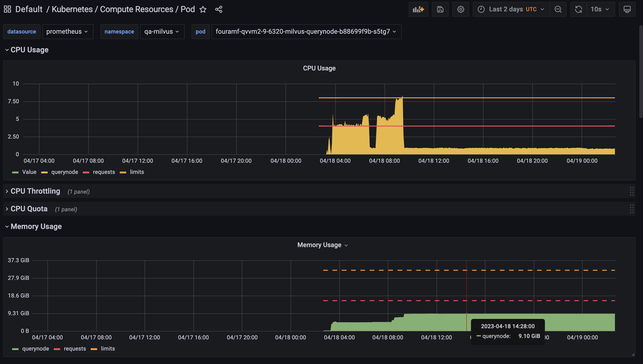The height and width of the screenshot is (364, 643).
Task: Add a new panel
Action: pyautogui.click(x=418, y=9)
